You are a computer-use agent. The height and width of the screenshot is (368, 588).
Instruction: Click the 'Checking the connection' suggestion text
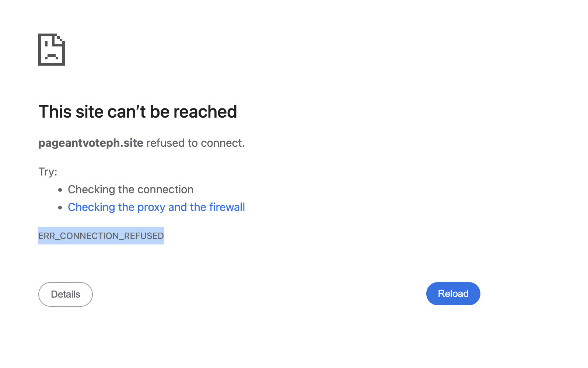coord(130,190)
